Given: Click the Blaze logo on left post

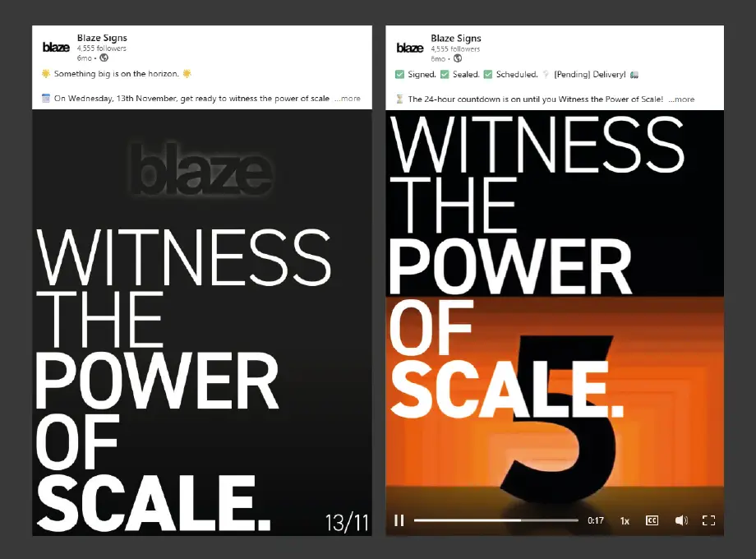Looking at the screenshot, I should [x=56, y=47].
